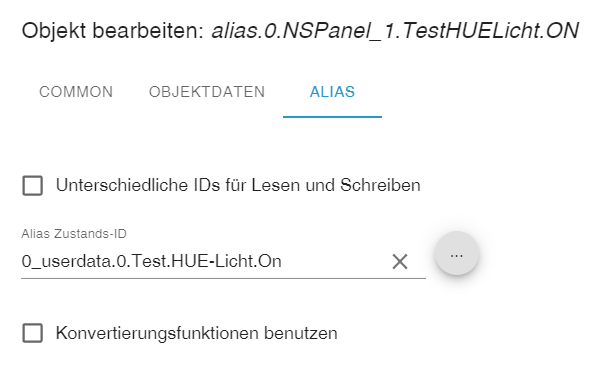Click the 'TestHUELicht.ON' part of the title
Viewport: 599px width, 390px height.
point(491,31)
